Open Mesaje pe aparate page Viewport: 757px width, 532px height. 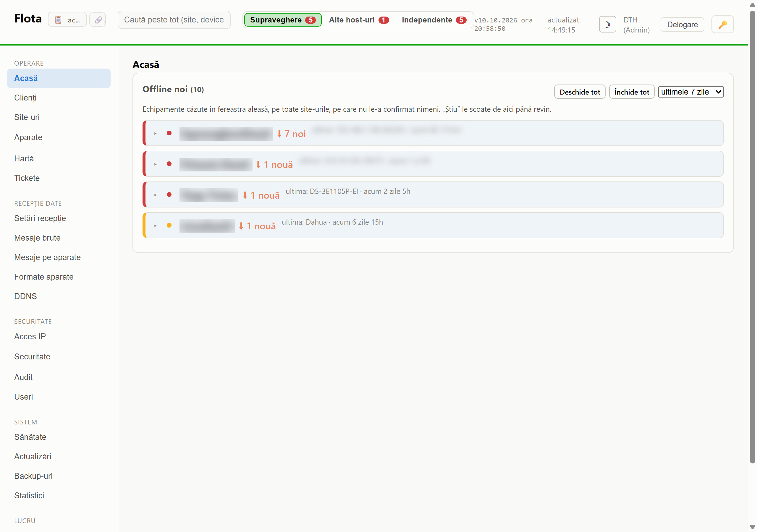(x=59, y=257)
